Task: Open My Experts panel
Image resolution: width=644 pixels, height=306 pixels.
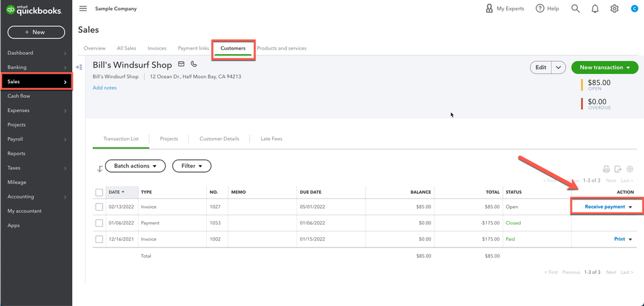Action: 505,8
